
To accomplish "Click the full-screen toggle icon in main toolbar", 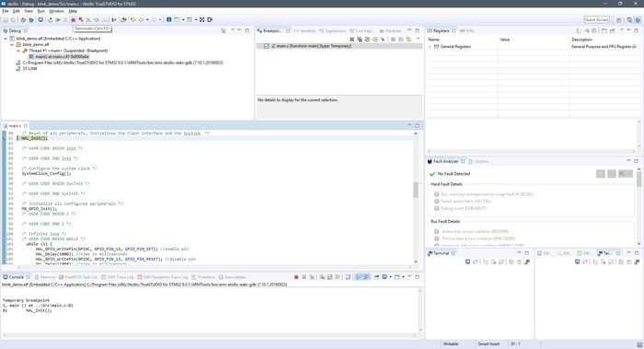I will tap(202, 19).
